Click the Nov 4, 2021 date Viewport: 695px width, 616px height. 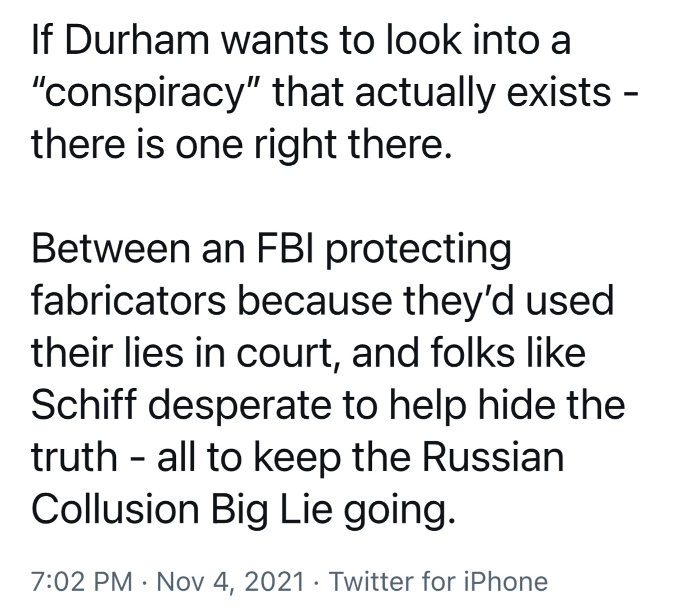click(x=231, y=581)
